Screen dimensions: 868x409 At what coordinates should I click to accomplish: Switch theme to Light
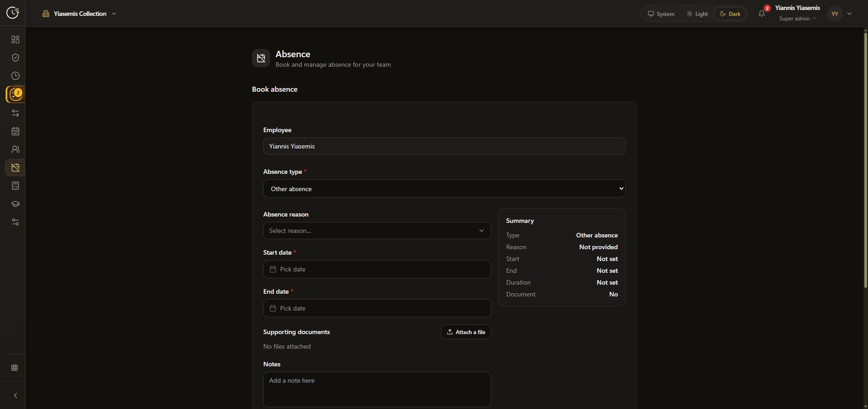click(x=697, y=14)
